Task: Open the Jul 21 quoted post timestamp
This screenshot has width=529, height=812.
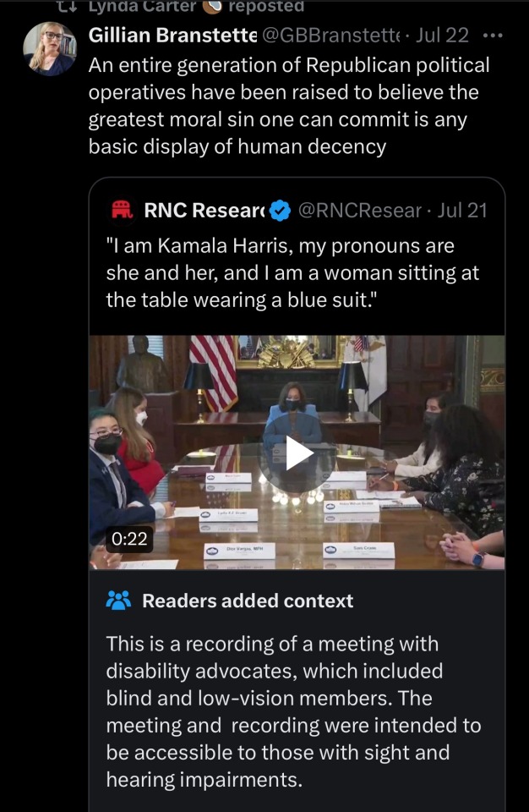Action: pos(462,211)
